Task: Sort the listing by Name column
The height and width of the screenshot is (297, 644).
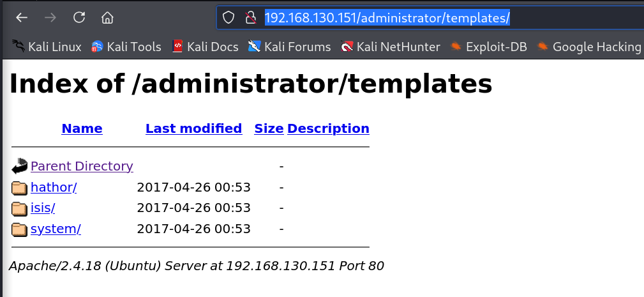Action: (82, 128)
